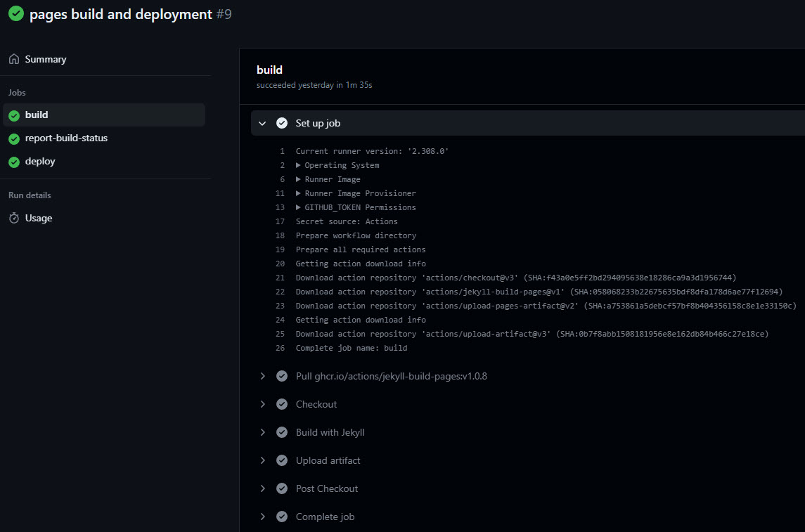The image size is (805, 532).
Task: Click log line number 26
Action: point(280,348)
